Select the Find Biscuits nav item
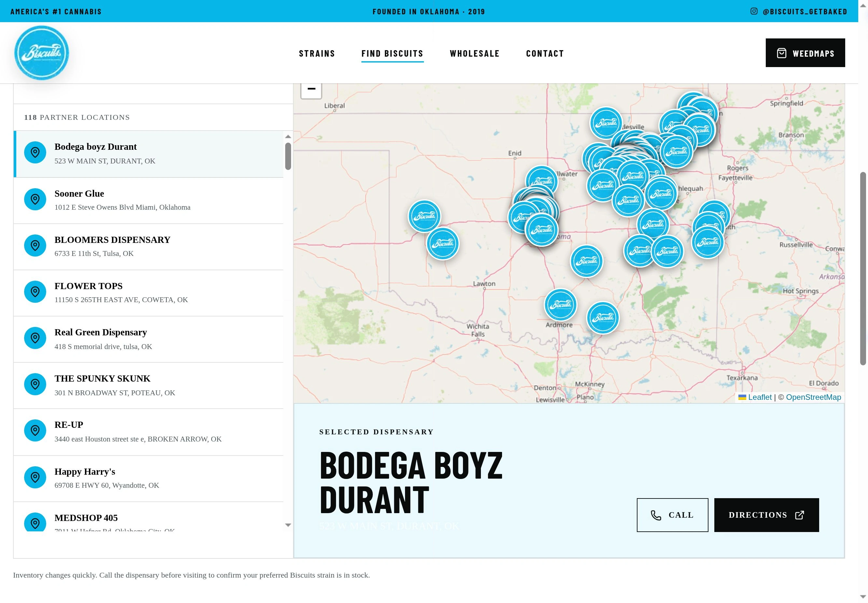868x603 pixels. click(x=392, y=54)
